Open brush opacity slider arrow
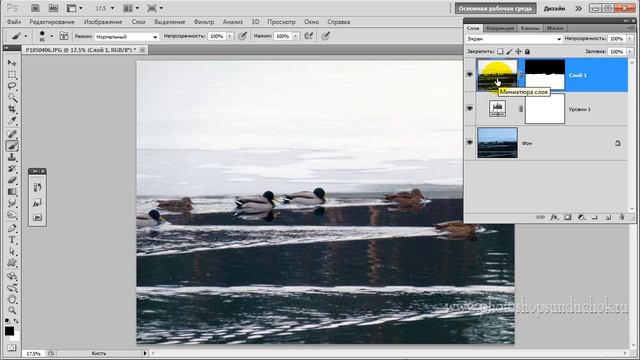Viewport: 640px width, 360px height. click(x=230, y=36)
